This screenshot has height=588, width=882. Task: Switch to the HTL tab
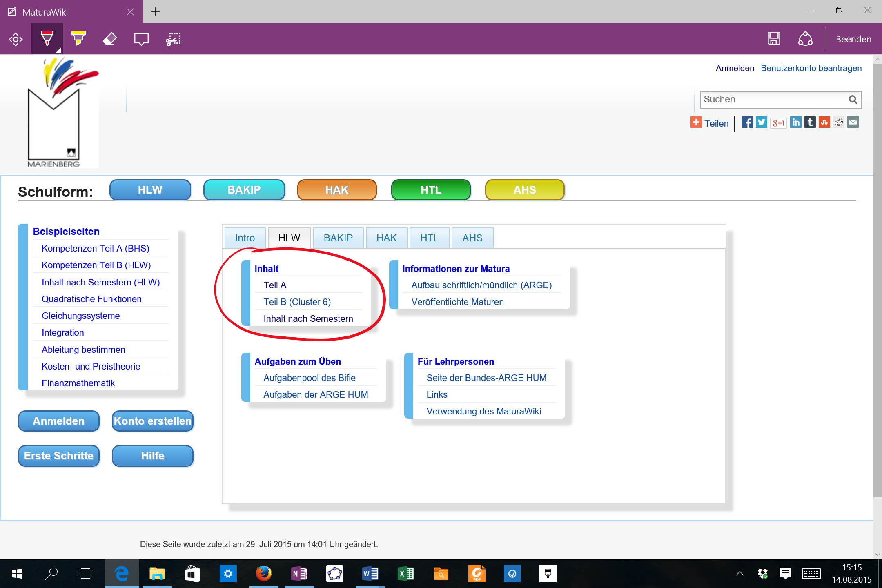click(430, 238)
